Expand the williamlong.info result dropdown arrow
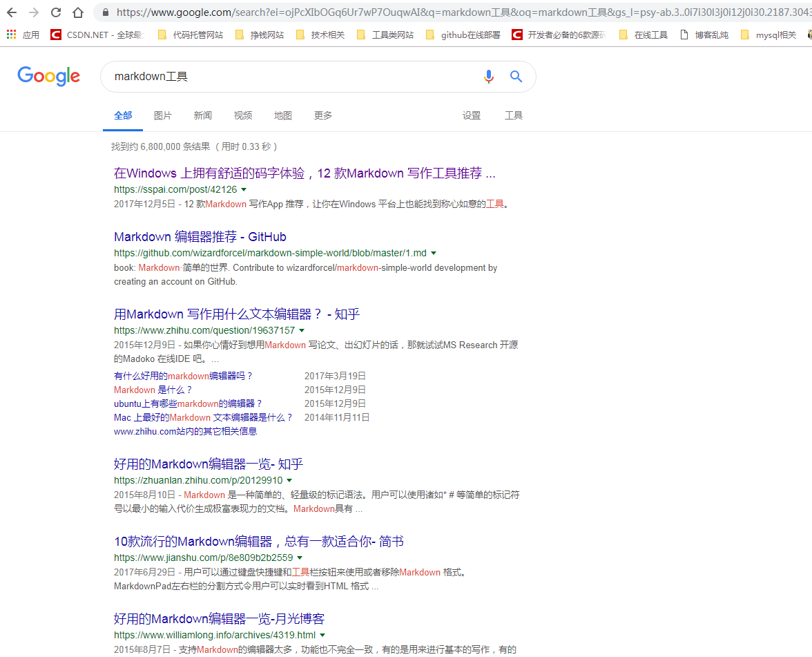Image resolution: width=812 pixels, height=657 pixels. point(322,636)
